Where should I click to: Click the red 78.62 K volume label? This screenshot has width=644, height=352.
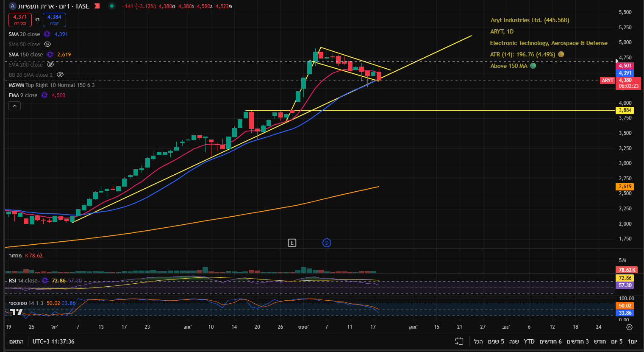[626, 270]
